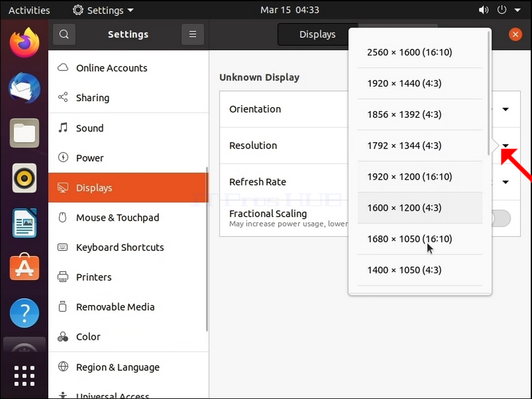
Task: Open Region & Language settings
Action: tap(128, 367)
